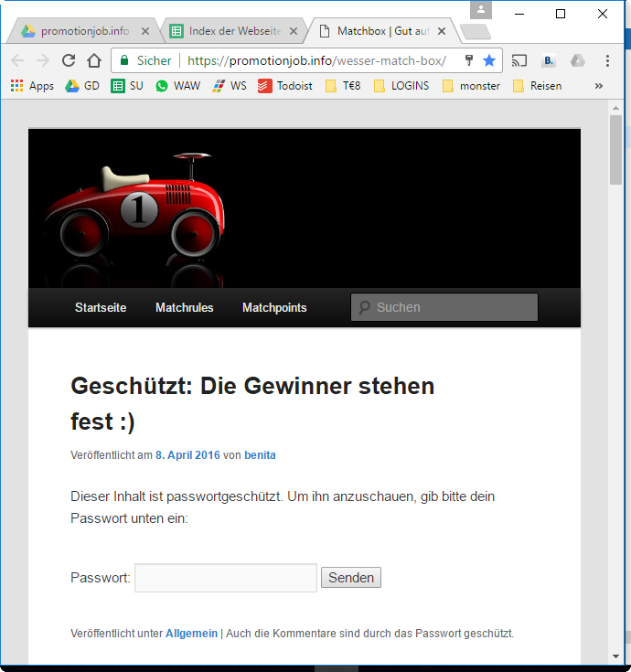Open the Chrome three-dot menu

(607, 60)
